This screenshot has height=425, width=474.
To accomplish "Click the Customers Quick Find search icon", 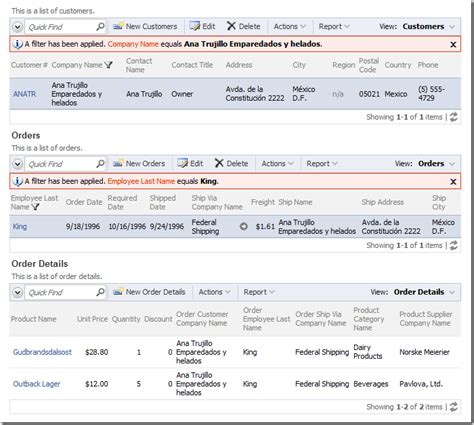I will 100,27.
